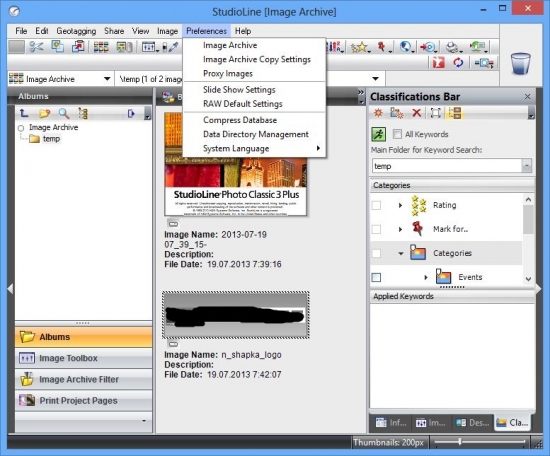This screenshot has width=550, height=456.
Task: Click the highlighted tree view icon in Classifications Bar
Action: point(455,113)
